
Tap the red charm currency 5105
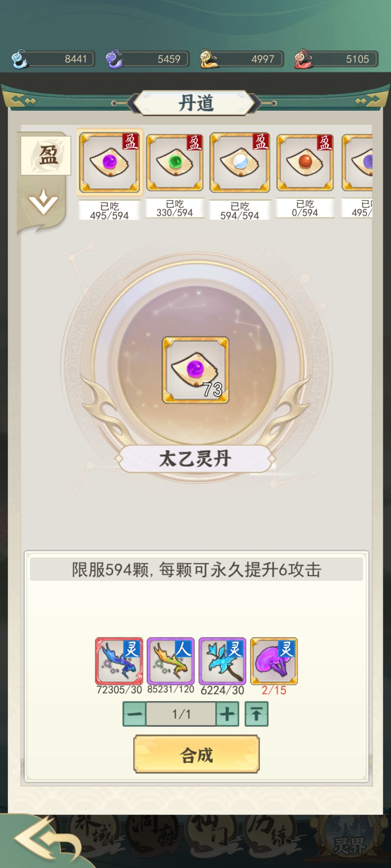pos(336,59)
